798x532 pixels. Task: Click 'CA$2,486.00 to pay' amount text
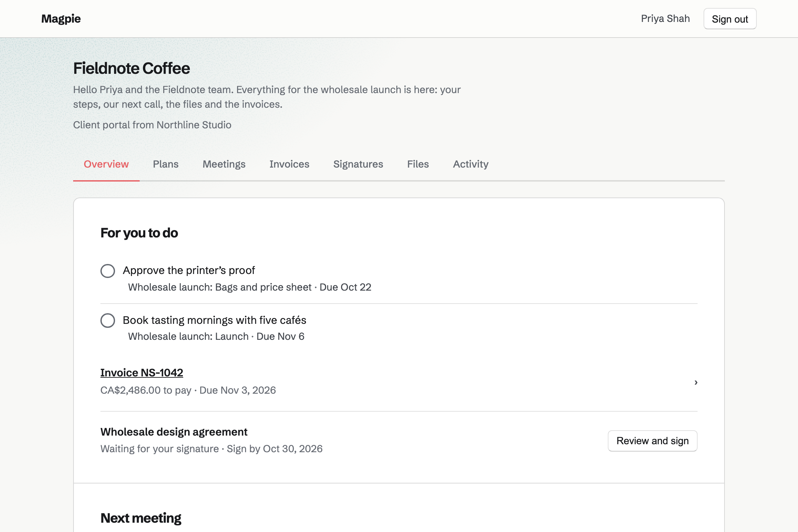146,390
